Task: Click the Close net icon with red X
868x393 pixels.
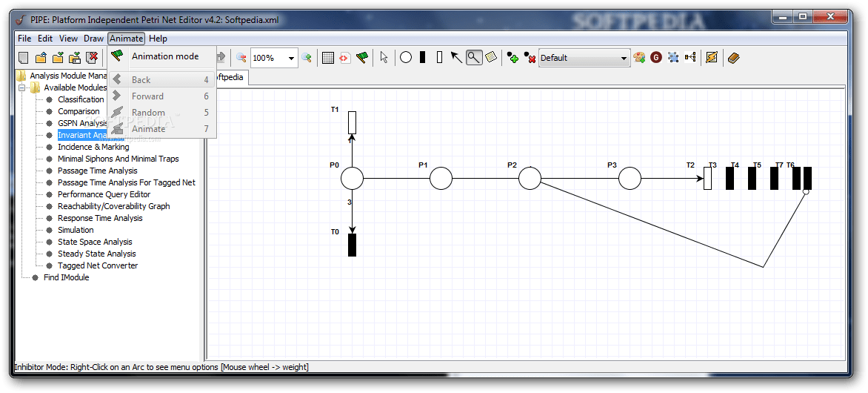Action: coord(92,58)
